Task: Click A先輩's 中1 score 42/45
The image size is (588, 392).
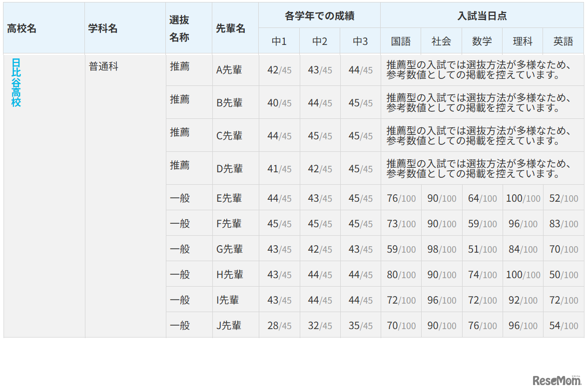Action: 279,70
